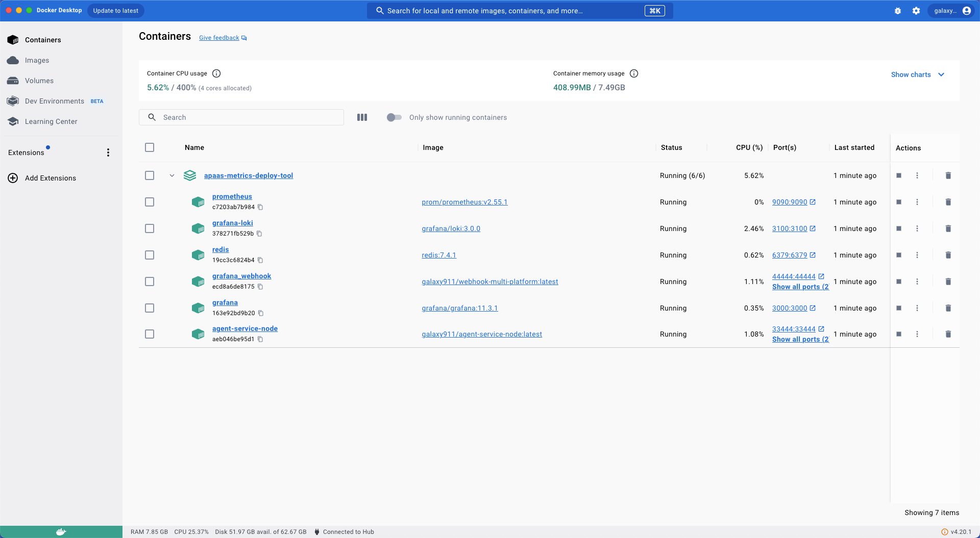Check the grafana-loki row checkbox
Image resolution: width=980 pixels, height=538 pixels.
click(150, 228)
